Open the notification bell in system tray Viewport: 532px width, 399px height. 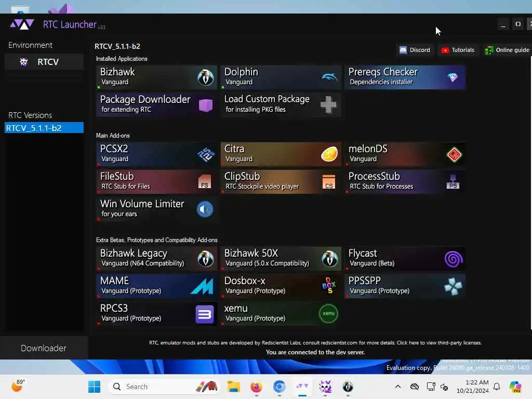coord(497,387)
